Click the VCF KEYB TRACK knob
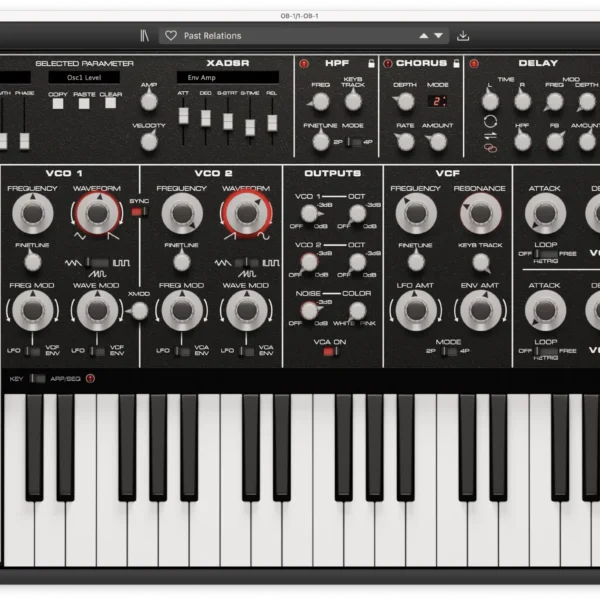 (481, 262)
